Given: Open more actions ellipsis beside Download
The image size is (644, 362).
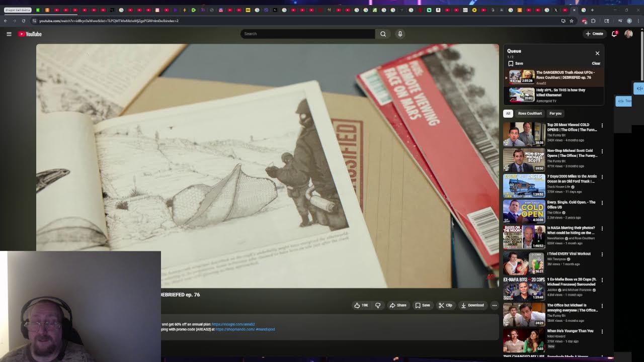Looking at the screenshot, I should coord(494,305).
